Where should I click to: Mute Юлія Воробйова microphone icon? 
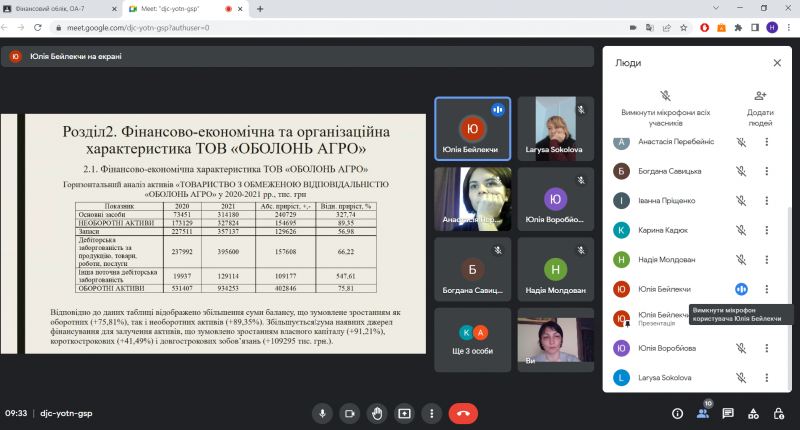[741, 348]
